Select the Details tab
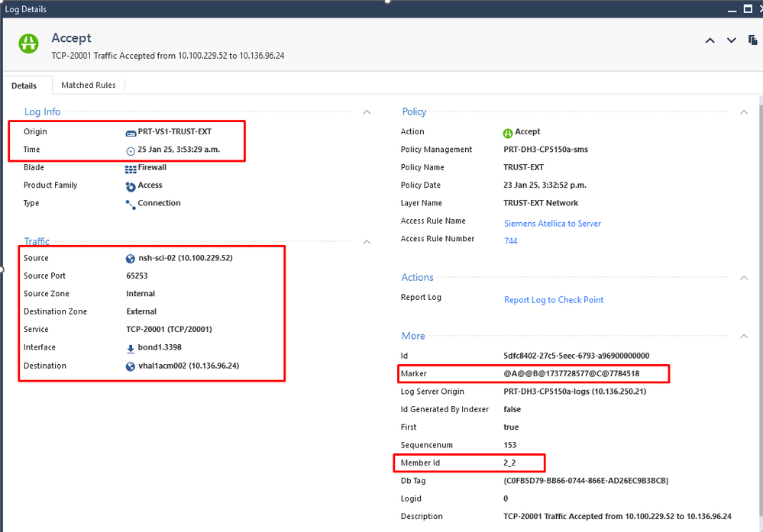 click(x=24, y=85)
